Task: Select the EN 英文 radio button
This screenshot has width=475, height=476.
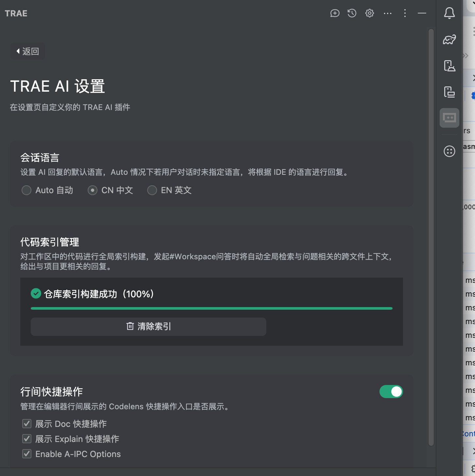Action: click(x=152, y=190)
